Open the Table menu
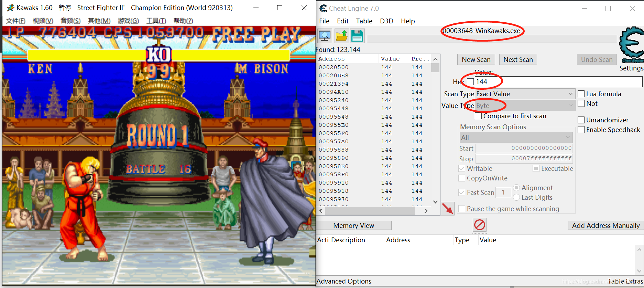 point(364,21)
